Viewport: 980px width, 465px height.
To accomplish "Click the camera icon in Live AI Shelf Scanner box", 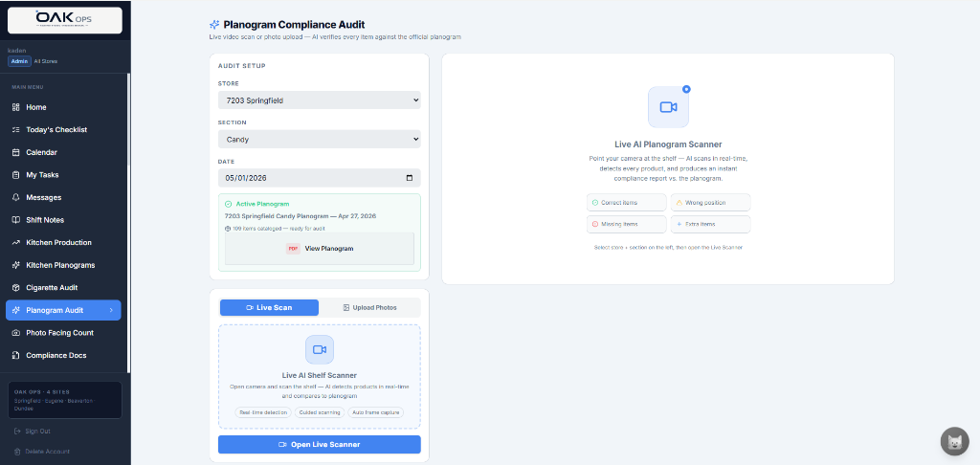I will (320, 349).
